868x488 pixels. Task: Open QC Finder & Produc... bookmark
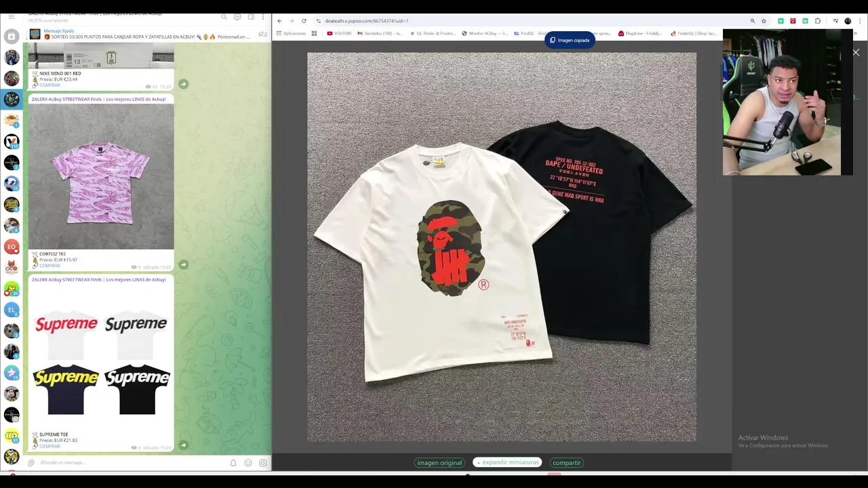click(433, 33)
